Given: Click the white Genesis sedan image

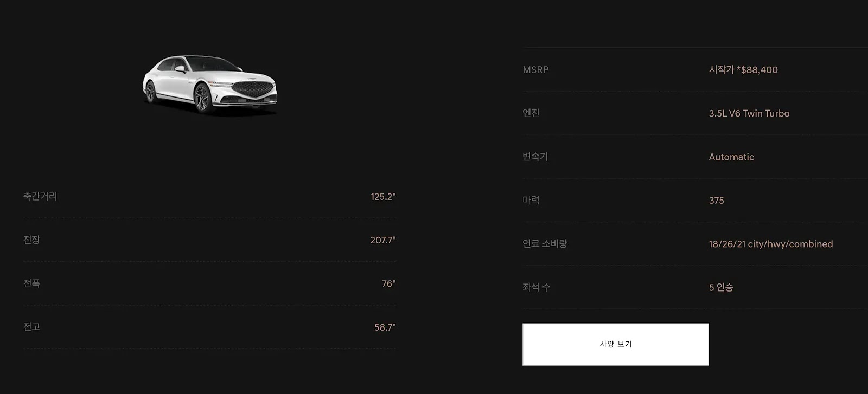Looking at the screenshot, I should click(210, 84).
